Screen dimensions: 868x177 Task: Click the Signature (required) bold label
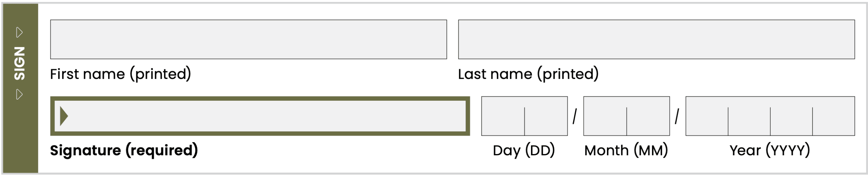124,151
